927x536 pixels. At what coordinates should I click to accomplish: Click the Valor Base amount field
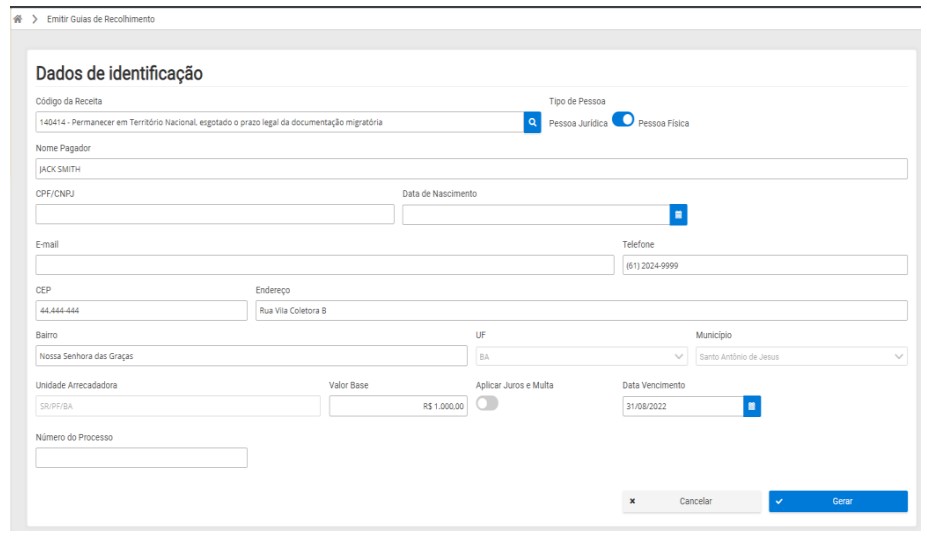pyautogui.click(x=398, y=405)
